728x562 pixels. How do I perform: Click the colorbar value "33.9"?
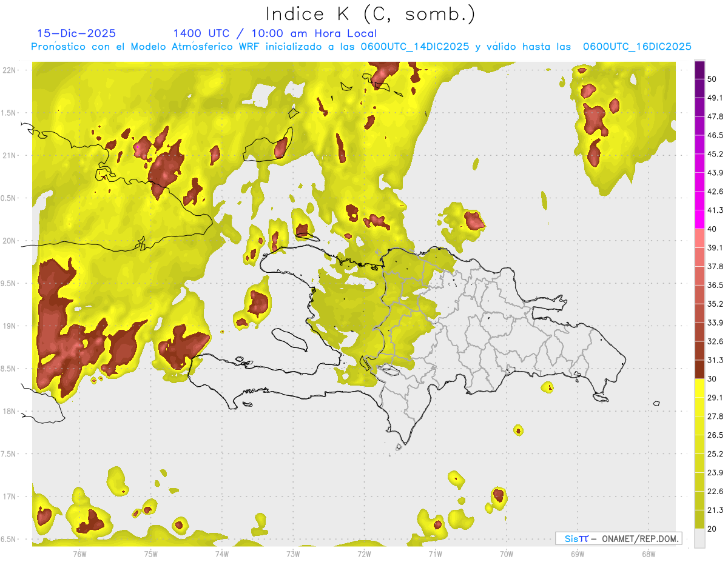coord(716,323)
